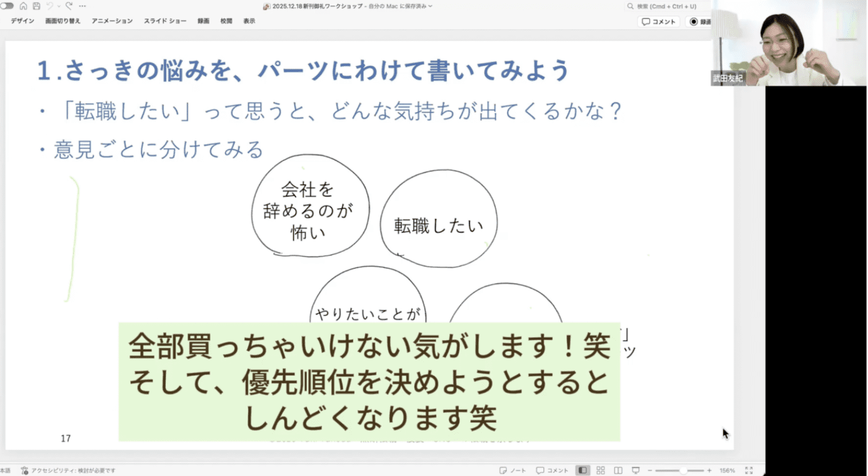This screenshot has width=868, height=476.
Task: Open the アニメーション tab
Action: coord(112,21)
